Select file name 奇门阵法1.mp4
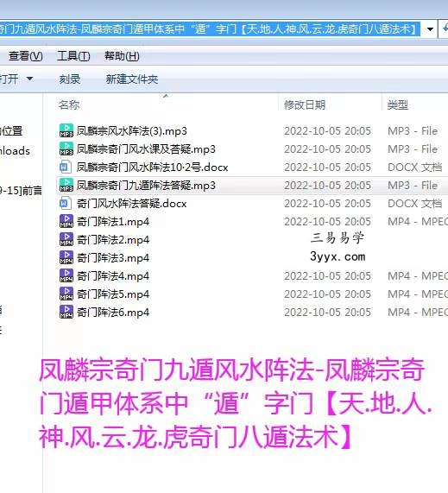The width and height of the screenshot is (448, 493). coord(113,222)
